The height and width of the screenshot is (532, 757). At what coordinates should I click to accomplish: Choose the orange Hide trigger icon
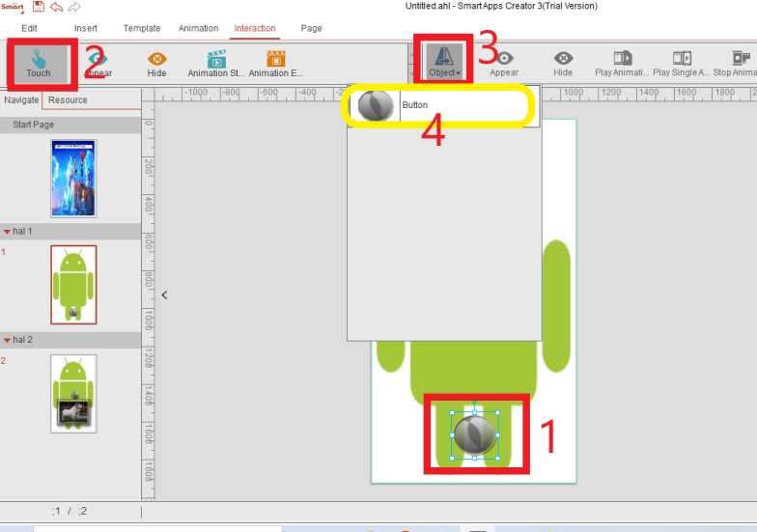(156, 65)
